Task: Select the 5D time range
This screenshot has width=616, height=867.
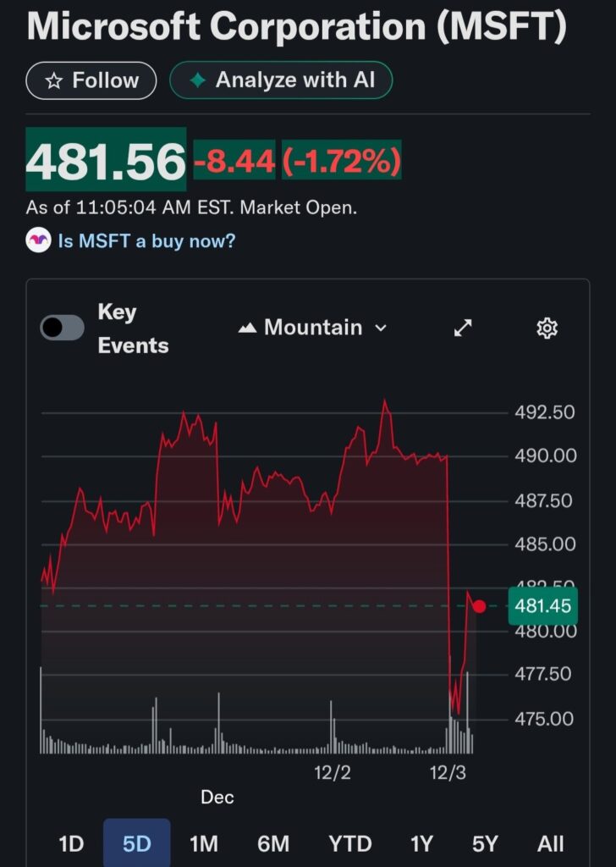Action: (x=136, y=844)
